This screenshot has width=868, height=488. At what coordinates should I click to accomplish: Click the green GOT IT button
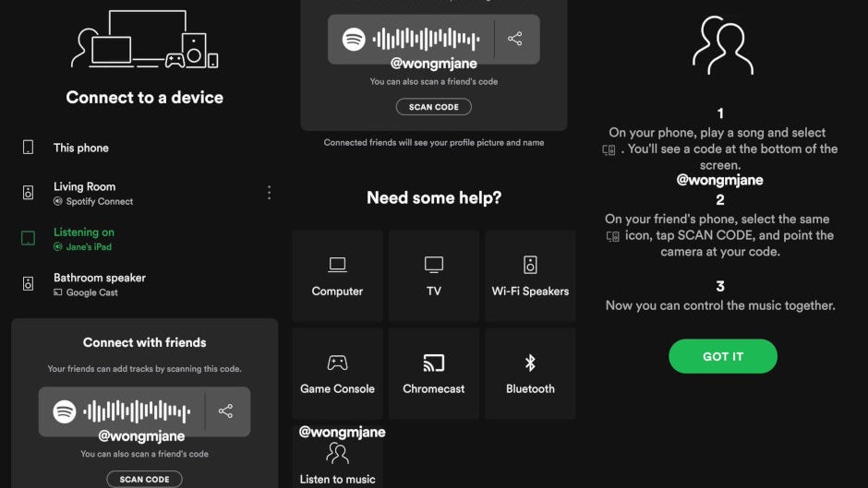click(x=723, y=356)
